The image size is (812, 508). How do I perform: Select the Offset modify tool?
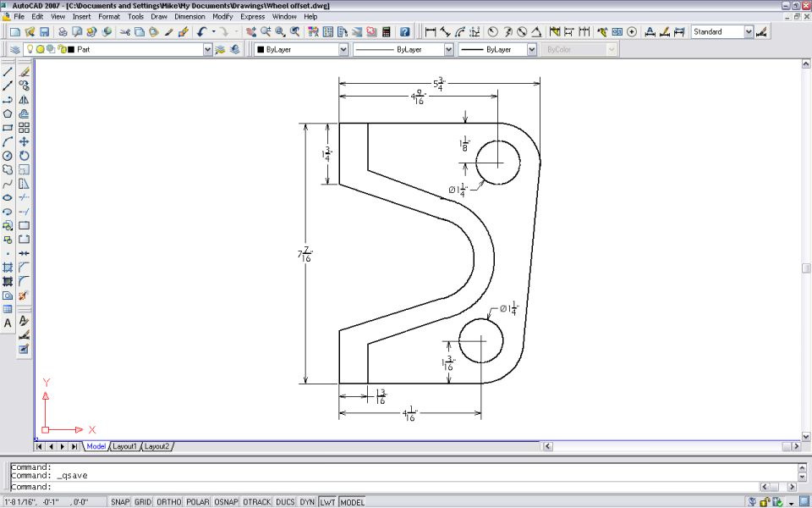pyautogui.click(x=24, y=113)
